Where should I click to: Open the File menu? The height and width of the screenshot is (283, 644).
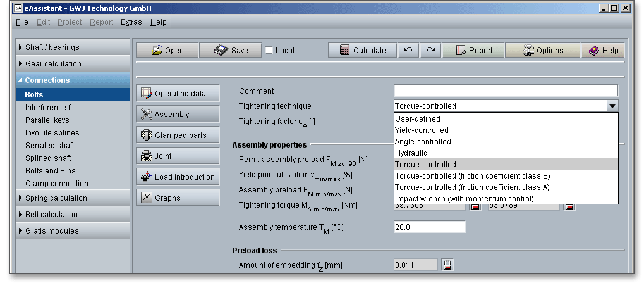tap(21, 22)
